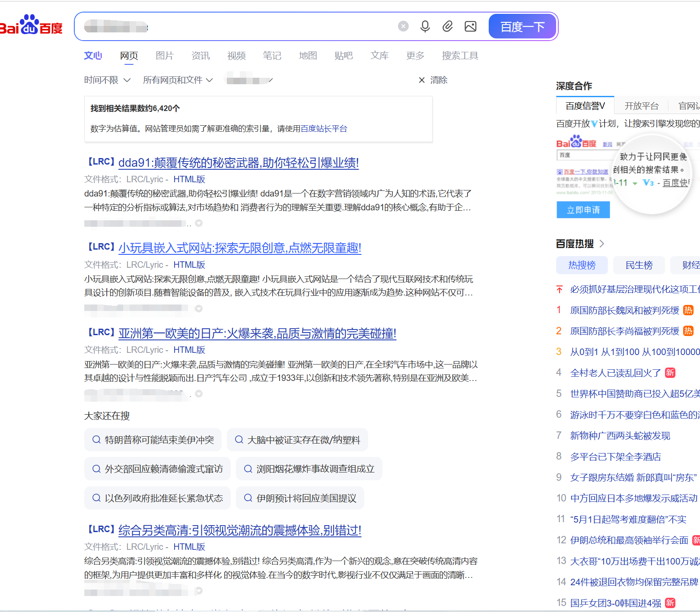This screenshot has height=612, width=700.
Task: Switch to the 资讯 tab
Action: [x=200, y=56]
